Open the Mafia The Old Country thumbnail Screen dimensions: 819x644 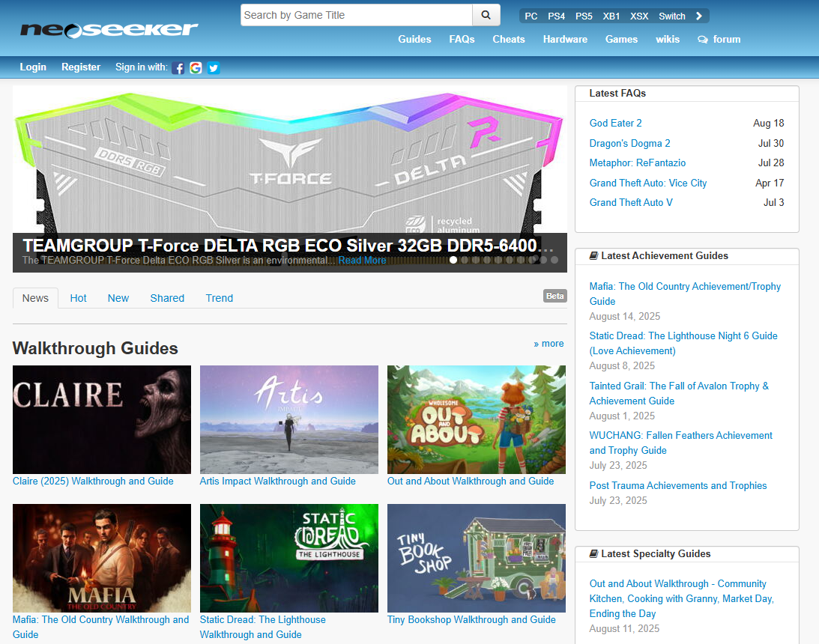click(102, 558)
